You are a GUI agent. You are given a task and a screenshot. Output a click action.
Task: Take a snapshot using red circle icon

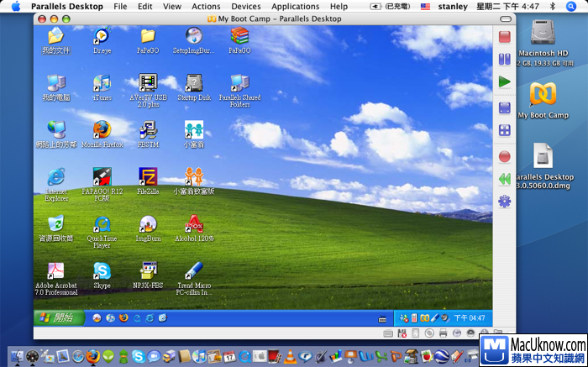tap(504, 156)
